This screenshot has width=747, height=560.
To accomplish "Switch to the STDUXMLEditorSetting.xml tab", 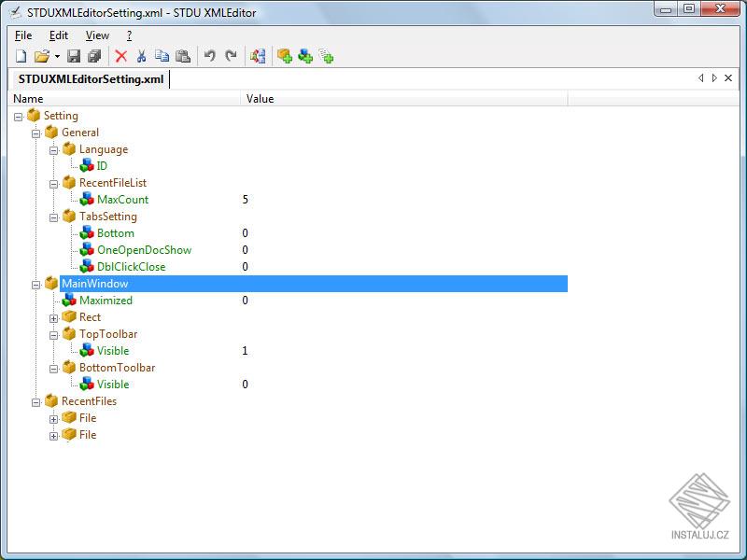I will pyautogui.click(x=91, y=79).
